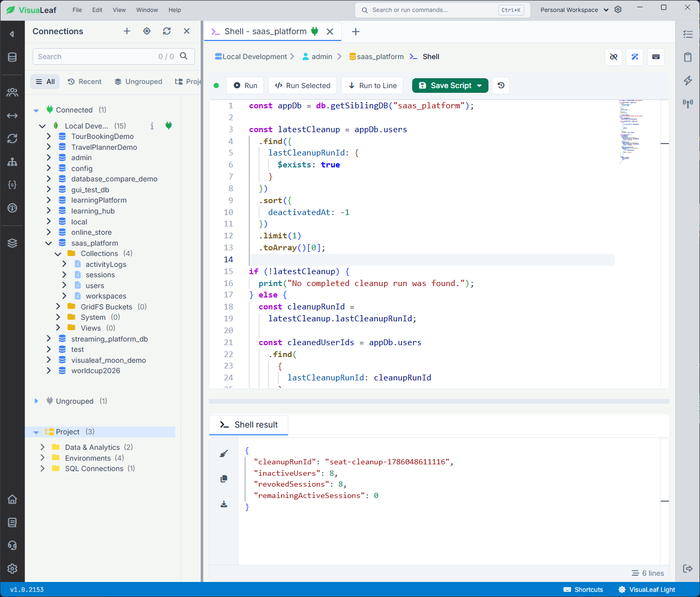Open clipboard icon in right sidebar
Screen dimensions: 700x597
pyautogui.click(x=688, y=57)
